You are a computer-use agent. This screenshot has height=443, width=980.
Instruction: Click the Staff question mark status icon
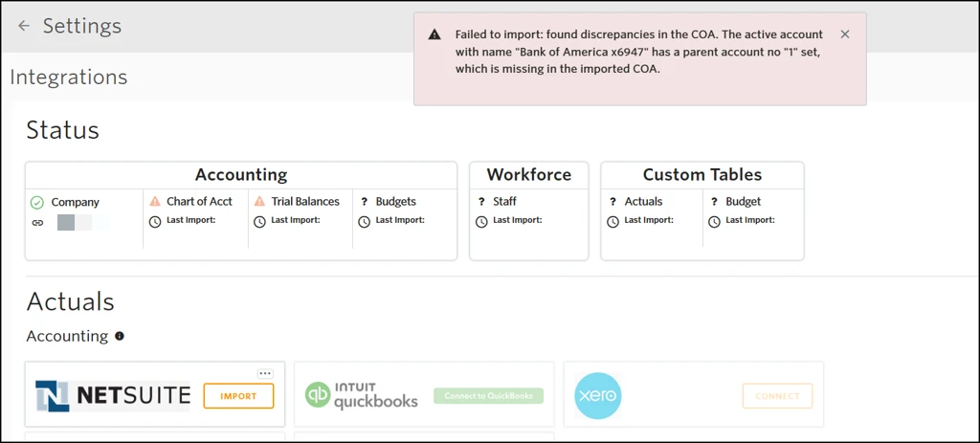[481, 202]
